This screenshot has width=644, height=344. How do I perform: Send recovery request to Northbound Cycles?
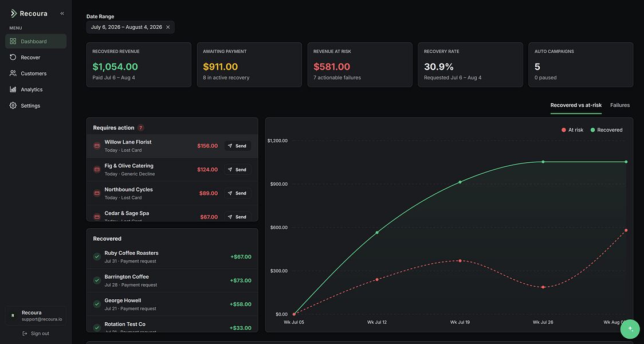[x=238, y=193]
